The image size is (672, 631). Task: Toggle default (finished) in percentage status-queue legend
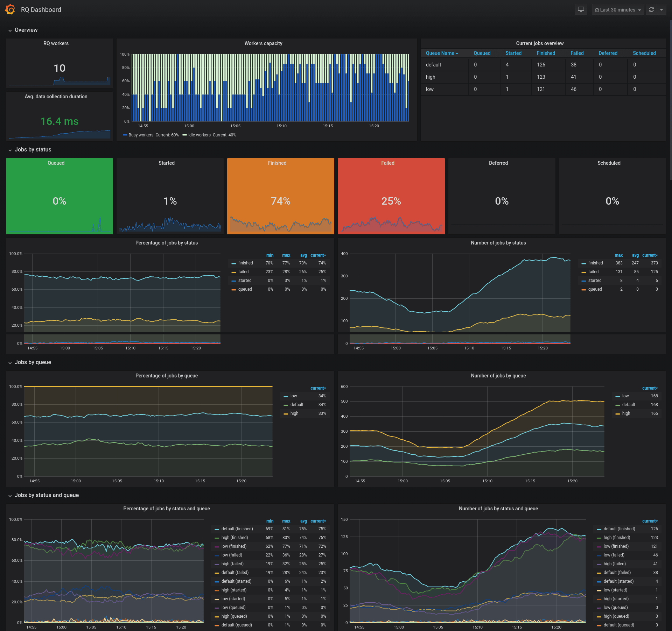[237, 529]
